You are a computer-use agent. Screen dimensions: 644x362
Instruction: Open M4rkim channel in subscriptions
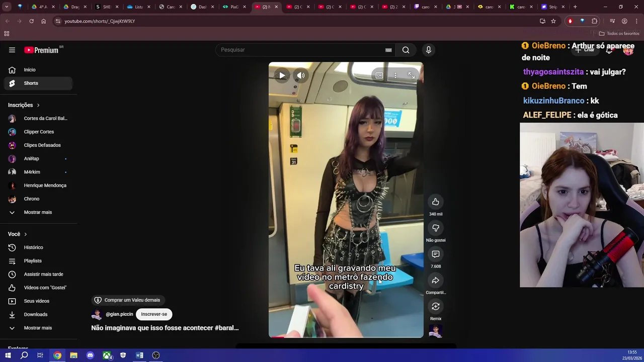(x=38, y=172)
